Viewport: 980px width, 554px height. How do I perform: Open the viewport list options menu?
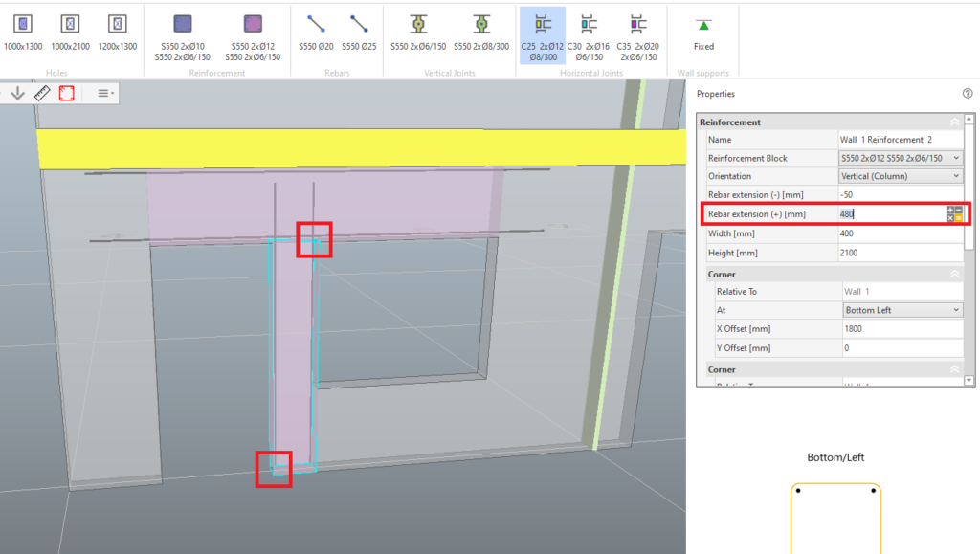click(x=106, y=93)
